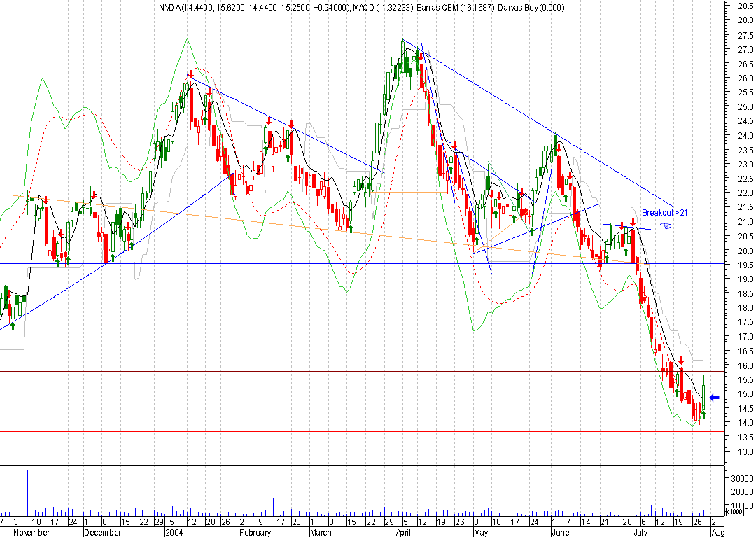Click the blue arrow current-price marker
756x537 pixels.
(x=714, y=397)
